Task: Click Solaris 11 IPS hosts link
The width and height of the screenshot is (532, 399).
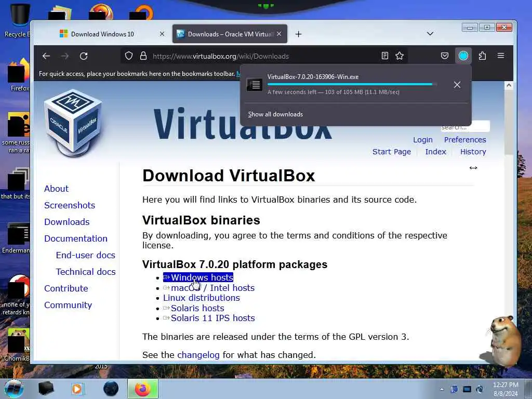Action: tap(209, 318)
